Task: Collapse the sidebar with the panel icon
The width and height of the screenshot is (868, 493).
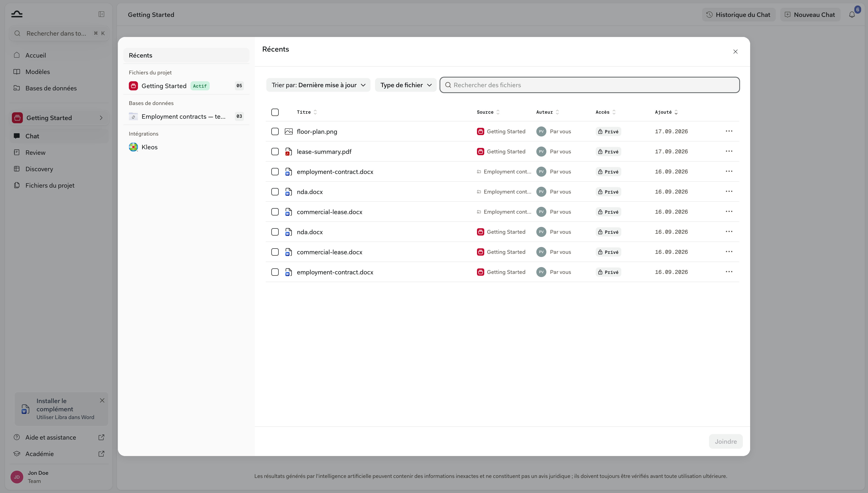Action: coord(101,14)
